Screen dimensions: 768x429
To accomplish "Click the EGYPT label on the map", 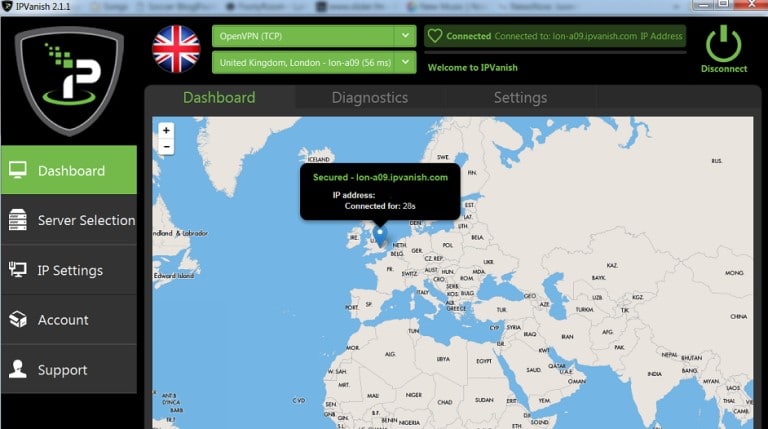I will point(484,361).
